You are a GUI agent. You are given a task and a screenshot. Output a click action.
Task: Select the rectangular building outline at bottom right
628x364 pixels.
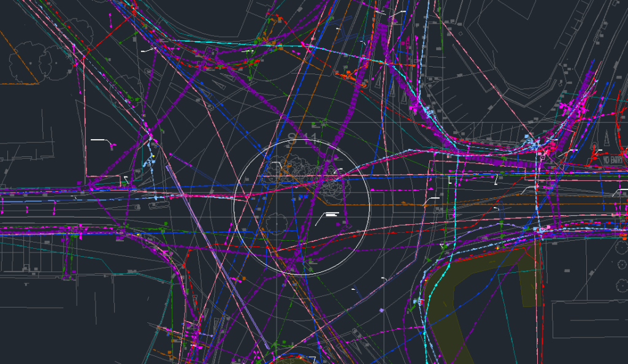(x=589, y=319)
